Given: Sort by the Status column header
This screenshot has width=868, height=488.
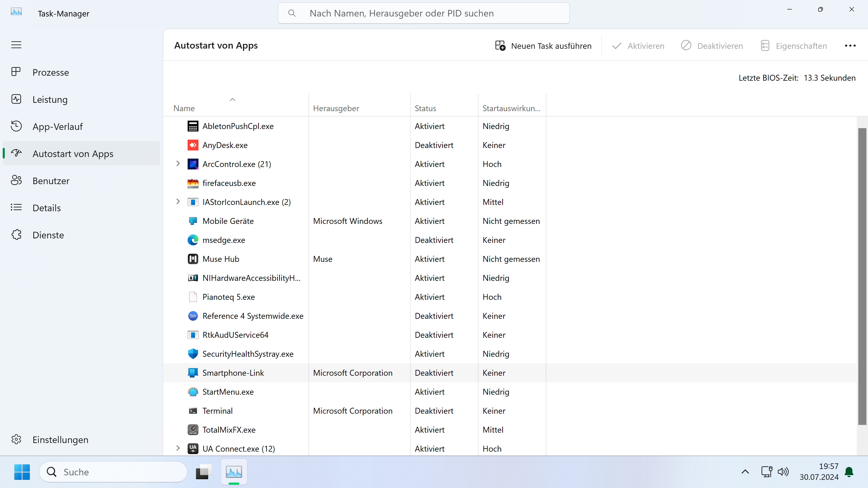Looking at the screenshot, I should (x=425, y=108).
